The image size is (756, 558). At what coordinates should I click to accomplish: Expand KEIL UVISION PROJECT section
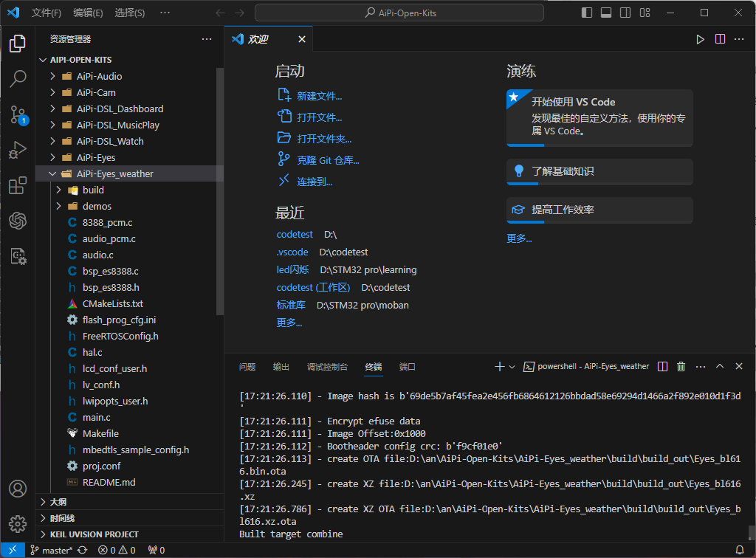[x=130, y=534]
